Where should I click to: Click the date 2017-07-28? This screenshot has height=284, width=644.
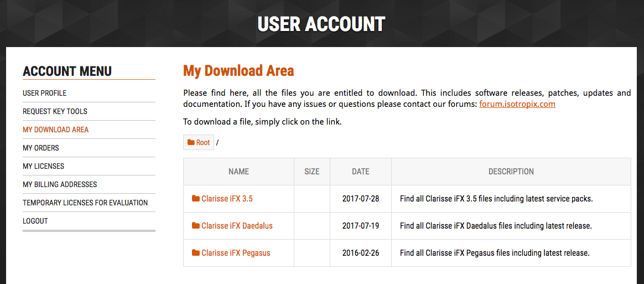coord(361,199)
